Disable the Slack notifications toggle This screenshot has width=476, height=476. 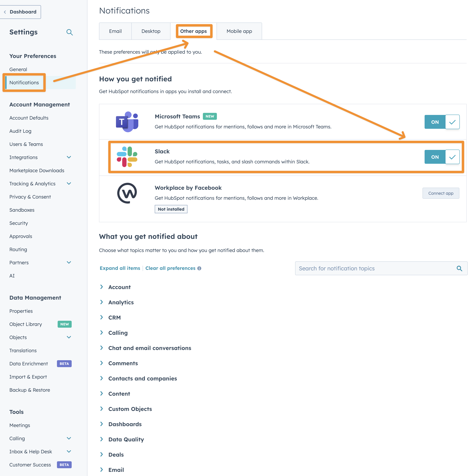(x=442, y=157)
